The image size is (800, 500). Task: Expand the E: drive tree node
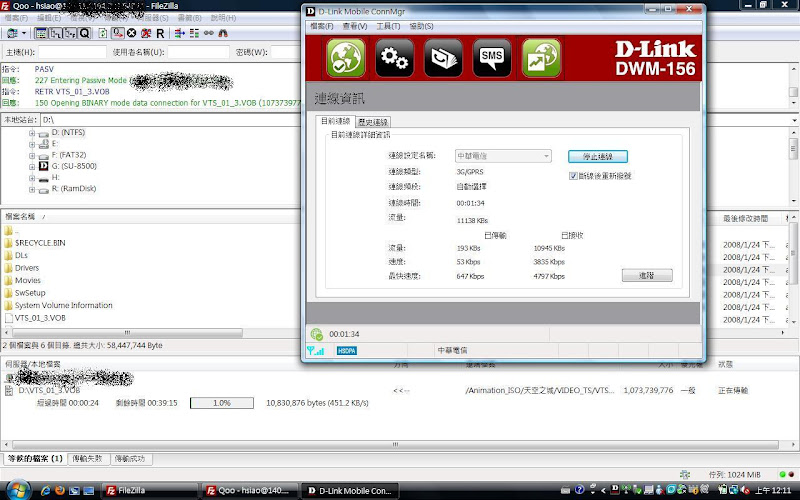(x=32, y=144)
